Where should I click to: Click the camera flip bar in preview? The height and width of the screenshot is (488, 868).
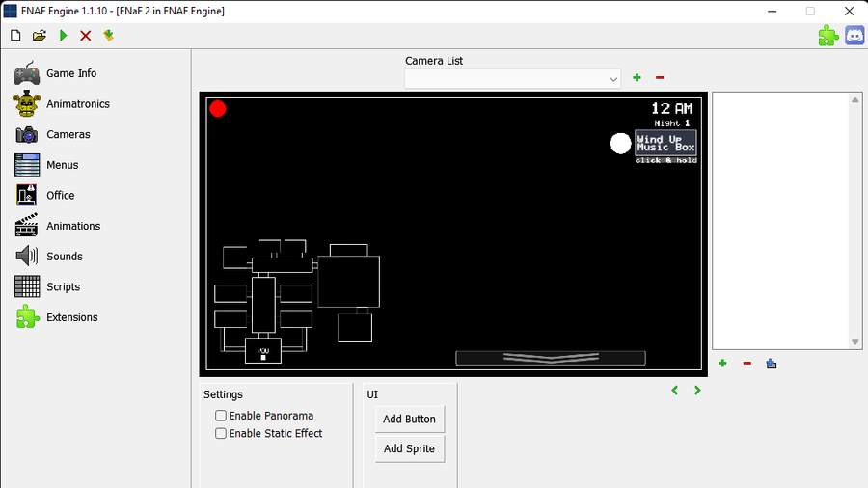(x=551, y=359)
